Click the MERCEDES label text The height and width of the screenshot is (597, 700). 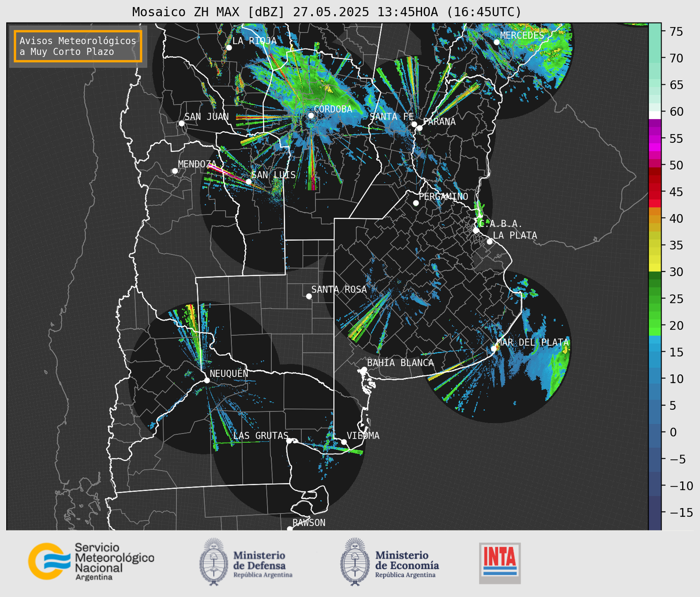[x=522, y=36]
